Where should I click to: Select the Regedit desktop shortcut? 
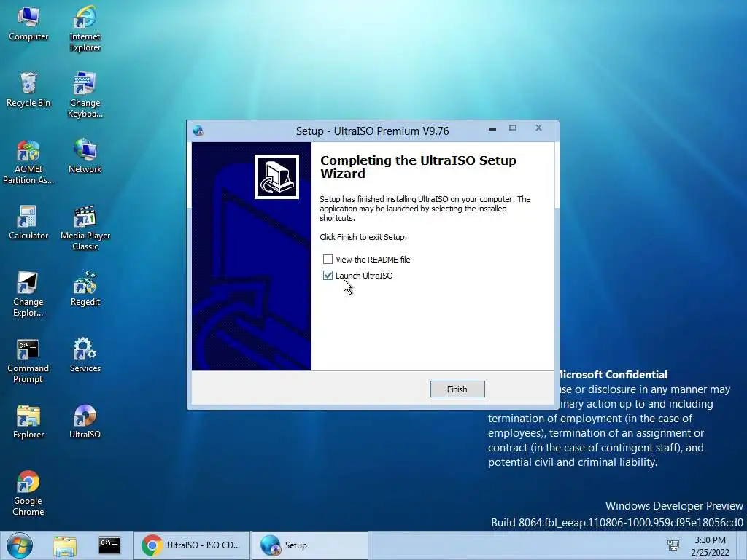[x=85, y=289]
